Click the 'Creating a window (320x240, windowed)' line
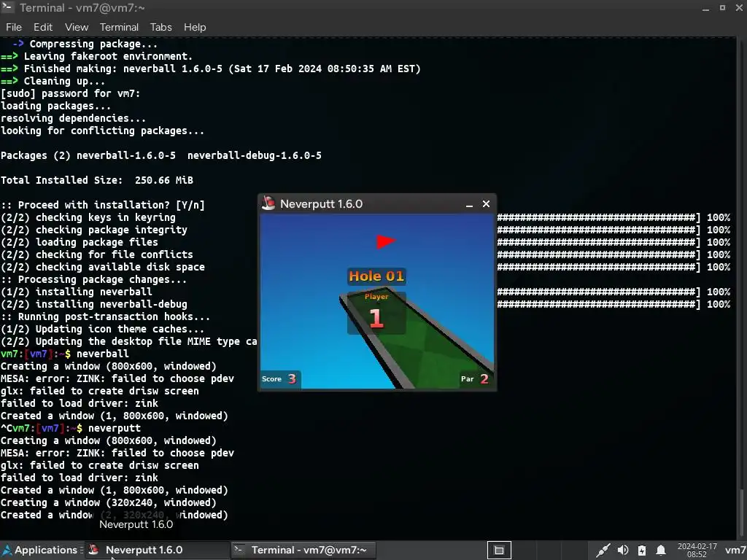The image size is (747, 560). point(109,502)
